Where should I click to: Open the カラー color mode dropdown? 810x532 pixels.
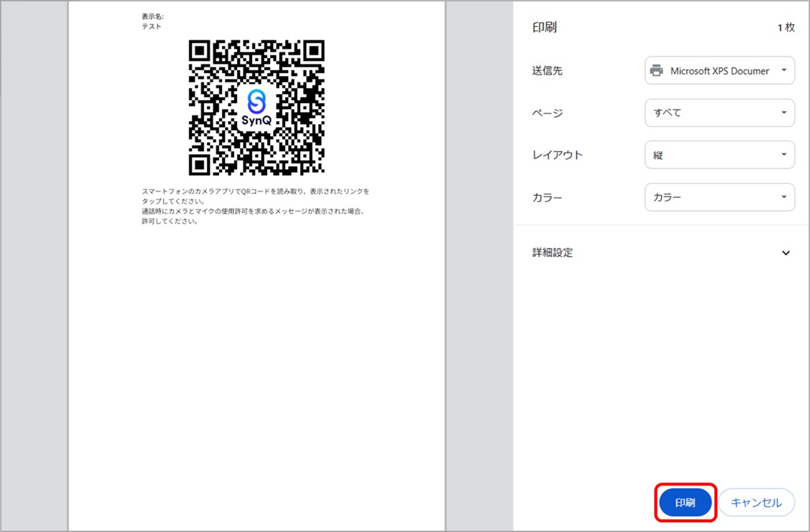pos(719,198)
